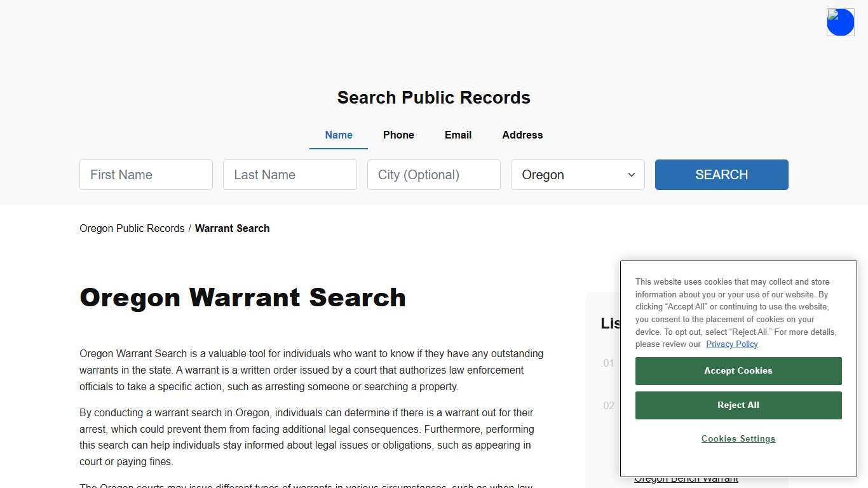Expand the state selector chevron
The image size is (868, 488).
pos(631,175)
